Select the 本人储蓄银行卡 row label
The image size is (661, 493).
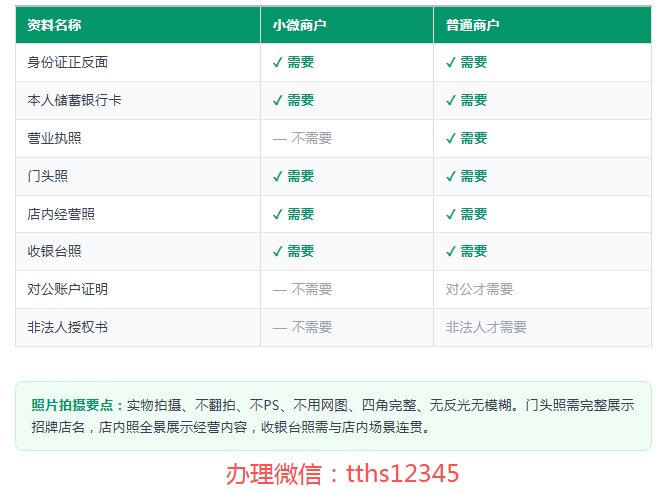click(x=74, y=100)
